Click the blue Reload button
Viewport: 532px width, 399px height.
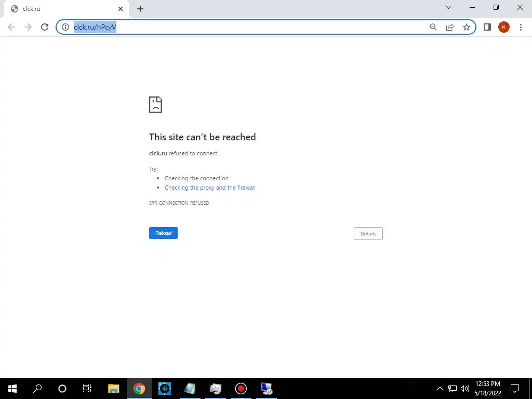pos(163,233)
